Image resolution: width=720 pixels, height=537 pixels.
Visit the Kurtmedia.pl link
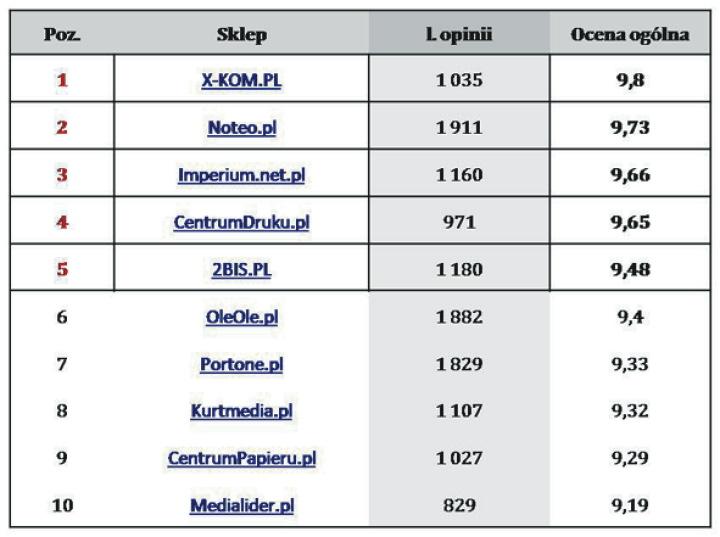pyautogui.click(x=241, y=411)
